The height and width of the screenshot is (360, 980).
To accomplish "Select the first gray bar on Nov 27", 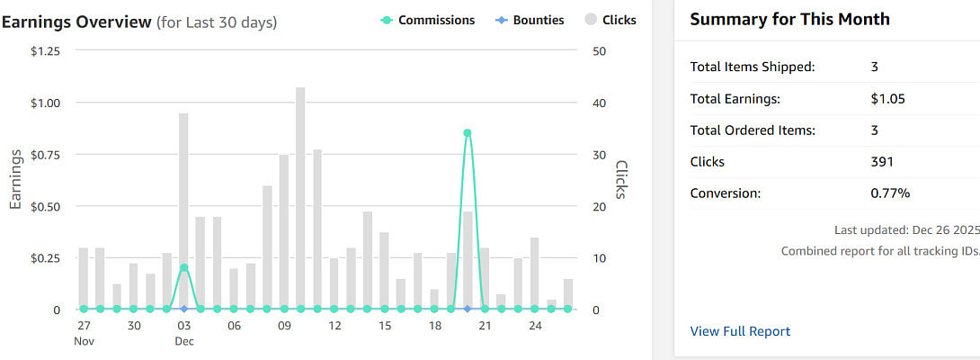I will tap(84, 277).
